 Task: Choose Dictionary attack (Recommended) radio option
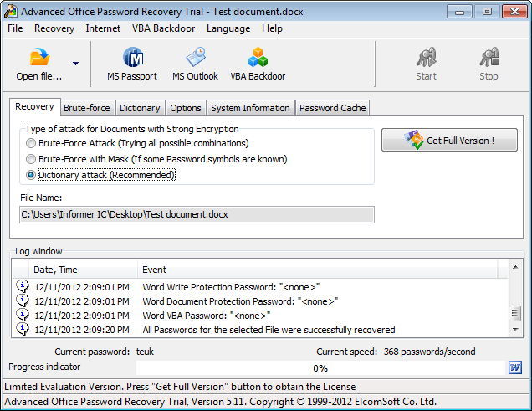point(31,175)
